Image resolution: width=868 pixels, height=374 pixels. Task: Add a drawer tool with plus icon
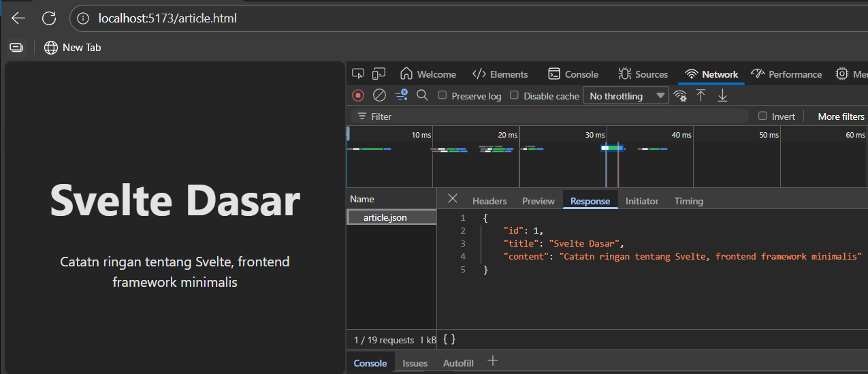tap(493, 361)
